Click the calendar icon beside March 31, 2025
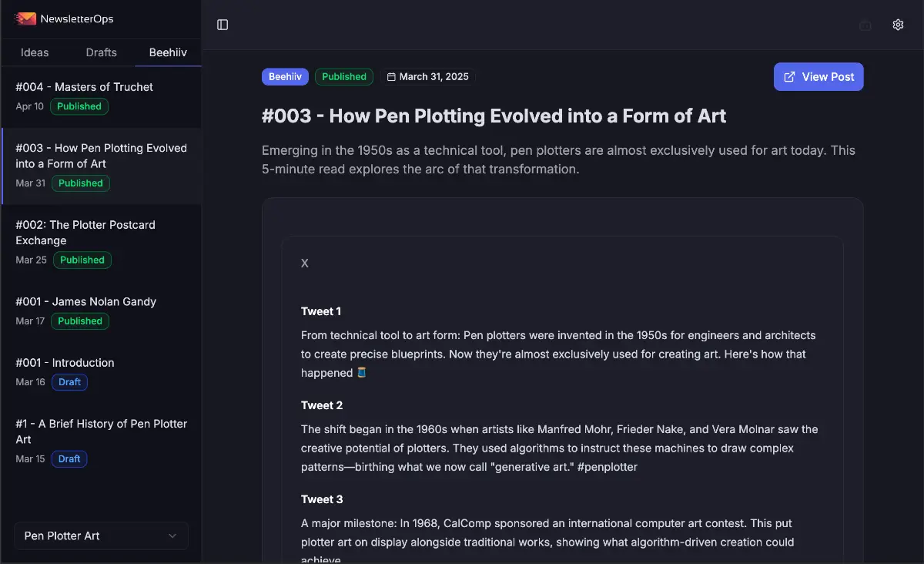 (x=393, y=76)
